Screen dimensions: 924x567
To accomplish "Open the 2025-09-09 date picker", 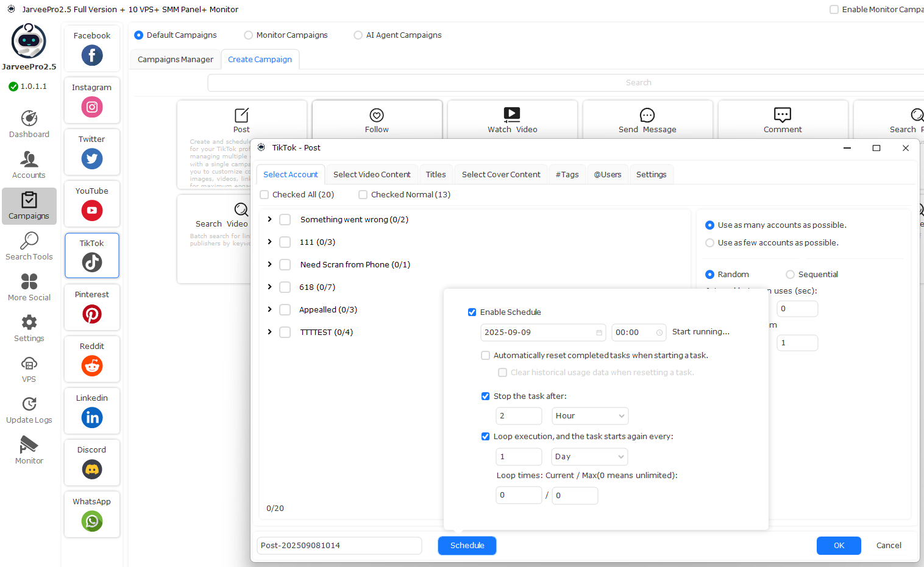I will pos(543,333).
